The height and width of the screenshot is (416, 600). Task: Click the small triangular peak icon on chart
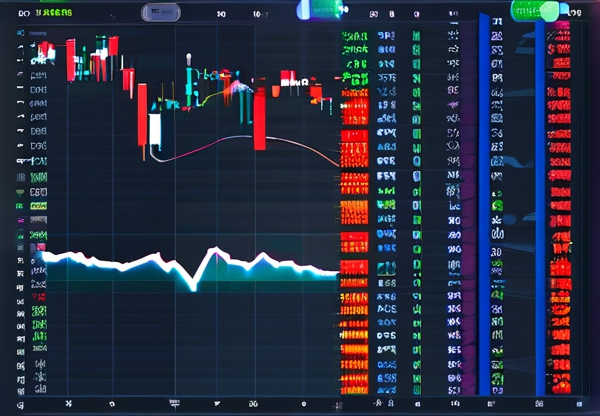pyautogui.click(x=238, y=87)
